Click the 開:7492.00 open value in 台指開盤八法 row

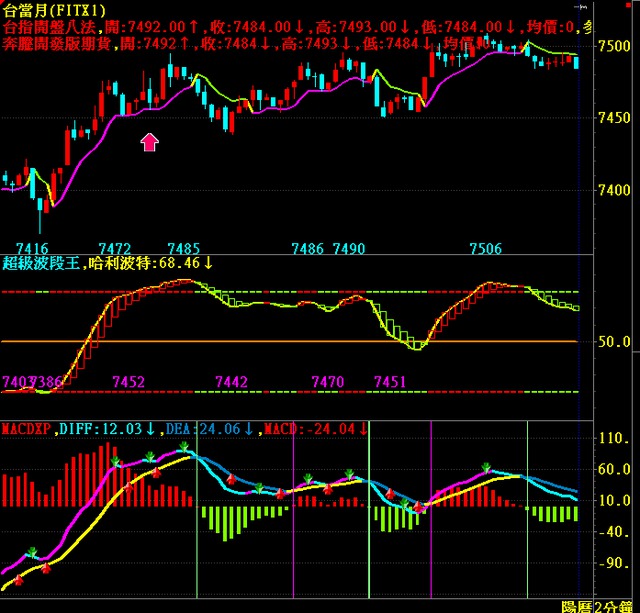click(x=151, y=27)
